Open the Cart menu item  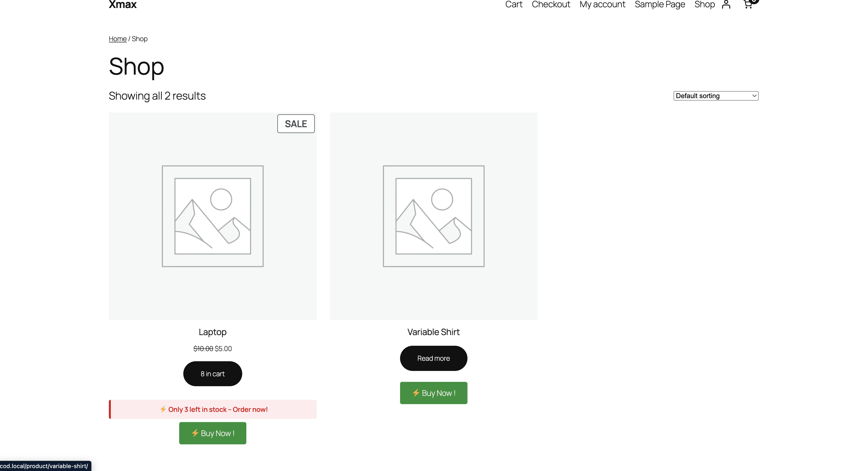514,5
